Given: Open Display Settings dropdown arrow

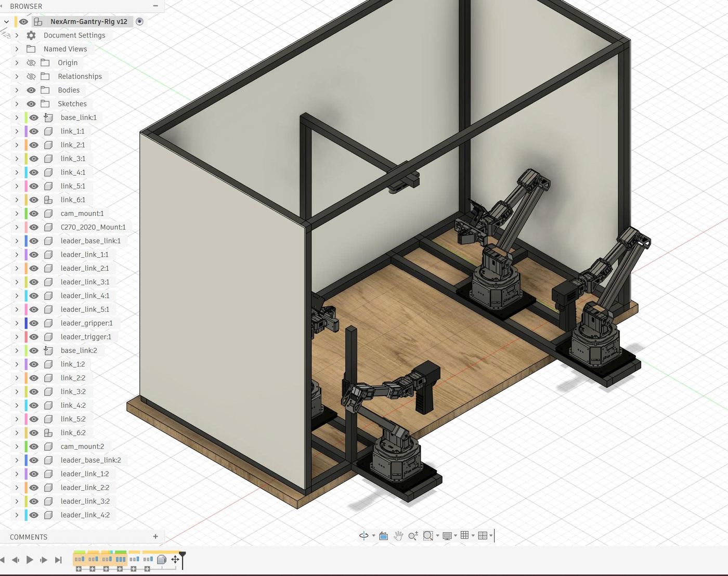Looking at the screenshot, I should (456, 536).
